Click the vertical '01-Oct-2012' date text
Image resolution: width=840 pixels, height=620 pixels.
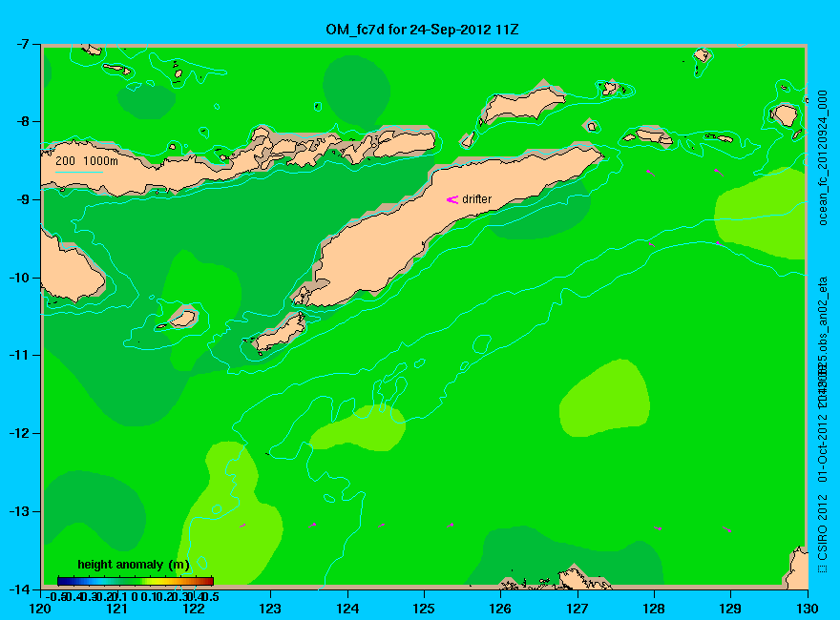(823, 446)
